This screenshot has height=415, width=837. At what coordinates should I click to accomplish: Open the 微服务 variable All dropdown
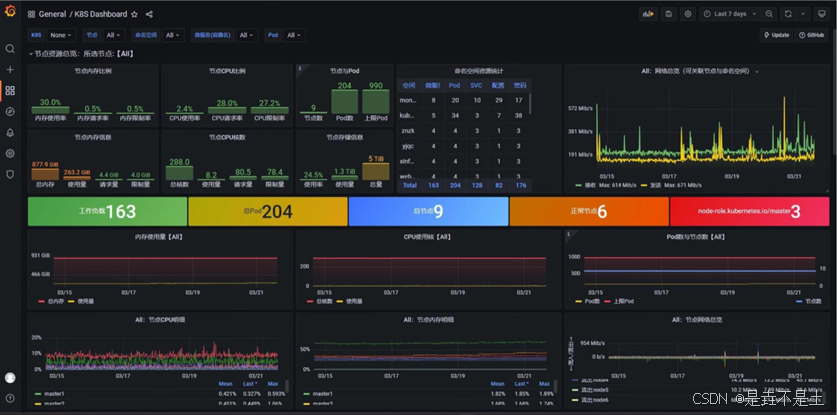tap(247, 35)
